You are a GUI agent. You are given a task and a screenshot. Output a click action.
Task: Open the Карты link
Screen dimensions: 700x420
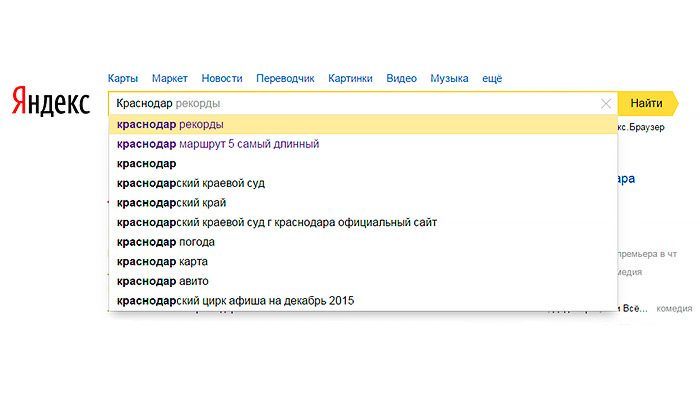tap(123, 79)
